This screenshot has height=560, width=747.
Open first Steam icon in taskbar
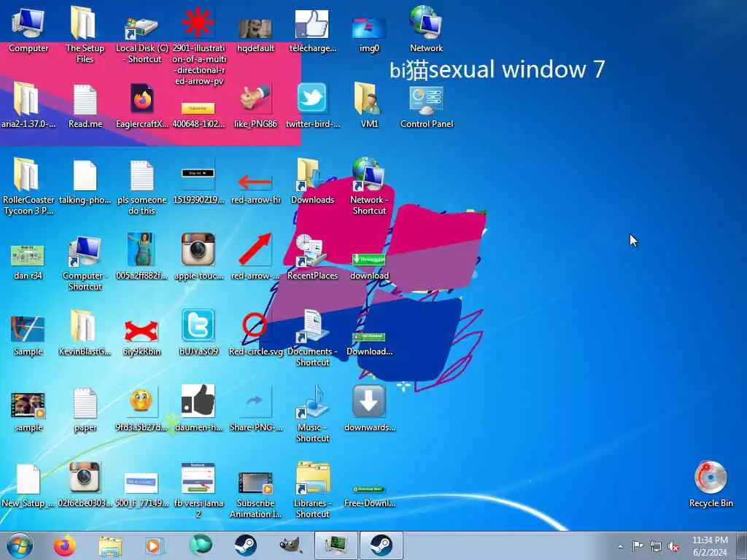click(x=245, y=545)
